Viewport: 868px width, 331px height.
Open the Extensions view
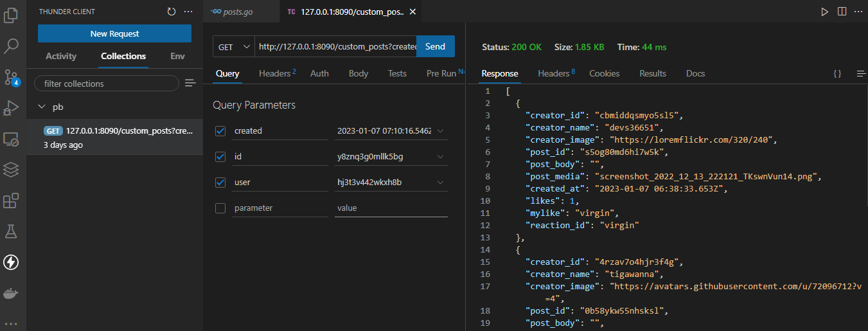(11, 201)
